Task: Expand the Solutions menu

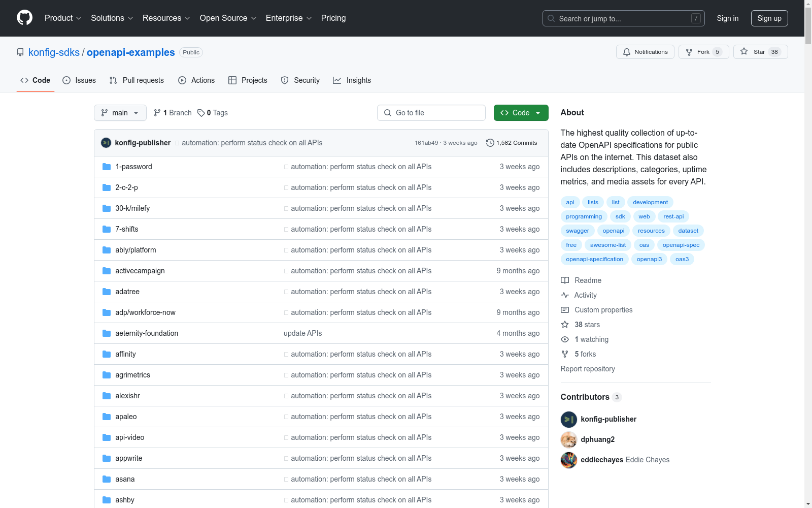Action: point(112,18)
